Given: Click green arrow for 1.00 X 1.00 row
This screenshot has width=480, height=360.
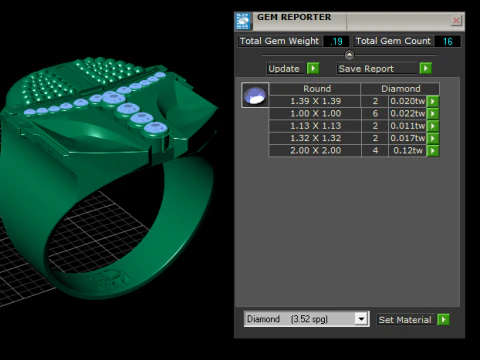Looking at the screenshot, I should 433,114.
